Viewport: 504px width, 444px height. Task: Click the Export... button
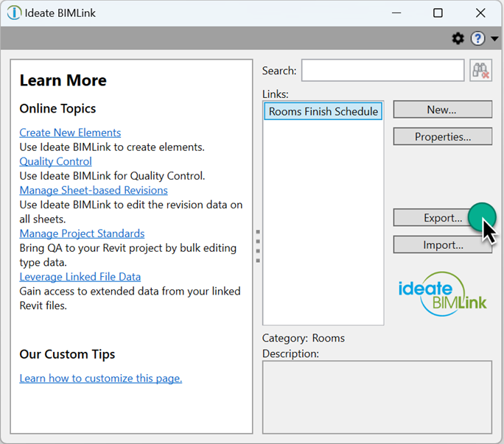tap(442, 218)
